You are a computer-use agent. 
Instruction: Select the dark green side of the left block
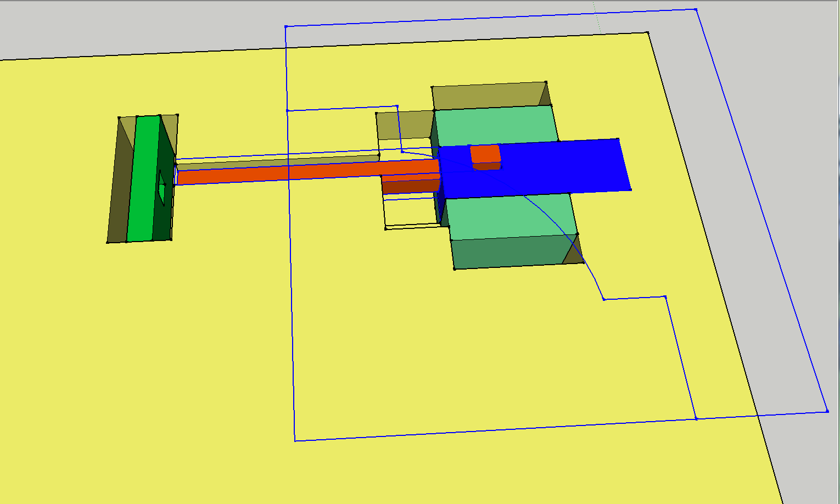pos(166,220)
